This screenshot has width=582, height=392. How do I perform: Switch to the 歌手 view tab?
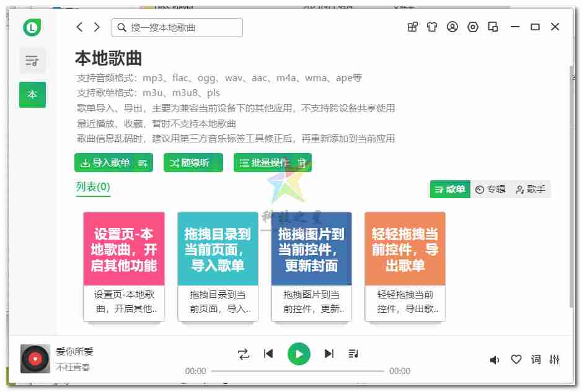[531, 189]
